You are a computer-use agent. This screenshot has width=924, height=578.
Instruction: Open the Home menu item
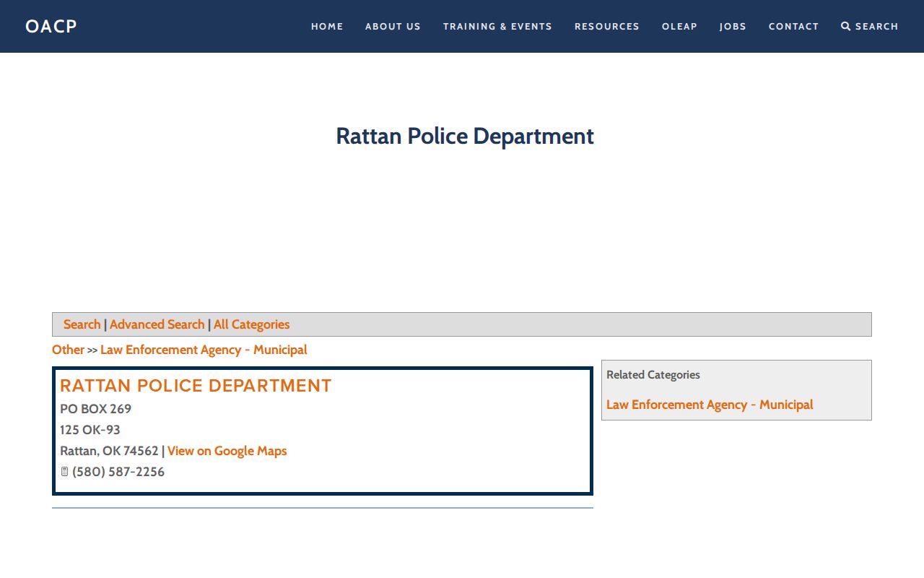click(327, 27)
